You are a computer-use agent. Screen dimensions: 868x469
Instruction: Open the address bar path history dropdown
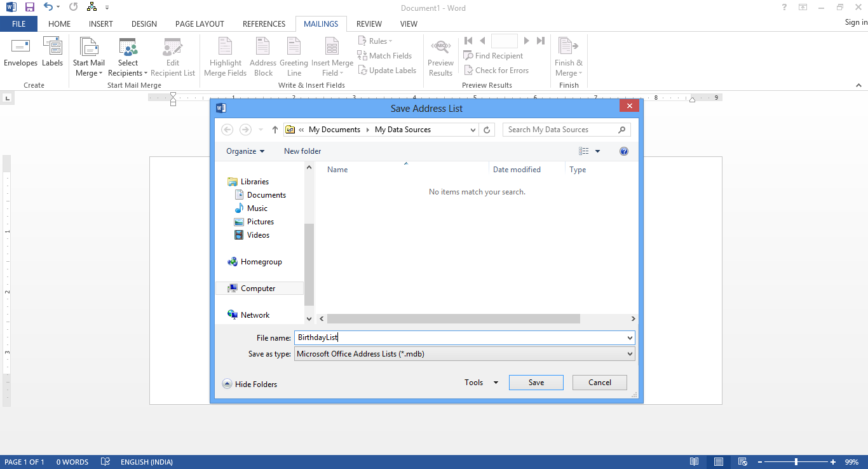[x=473, y=130]
